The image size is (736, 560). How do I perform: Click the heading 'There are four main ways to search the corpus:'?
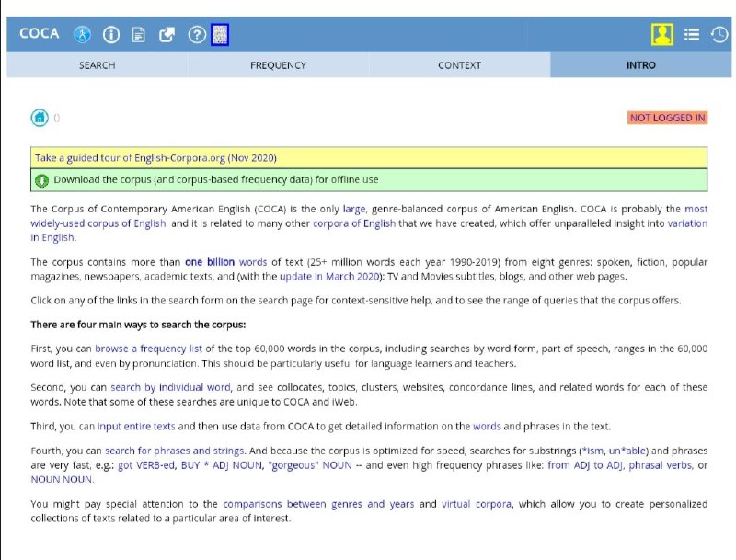[138, 325]
